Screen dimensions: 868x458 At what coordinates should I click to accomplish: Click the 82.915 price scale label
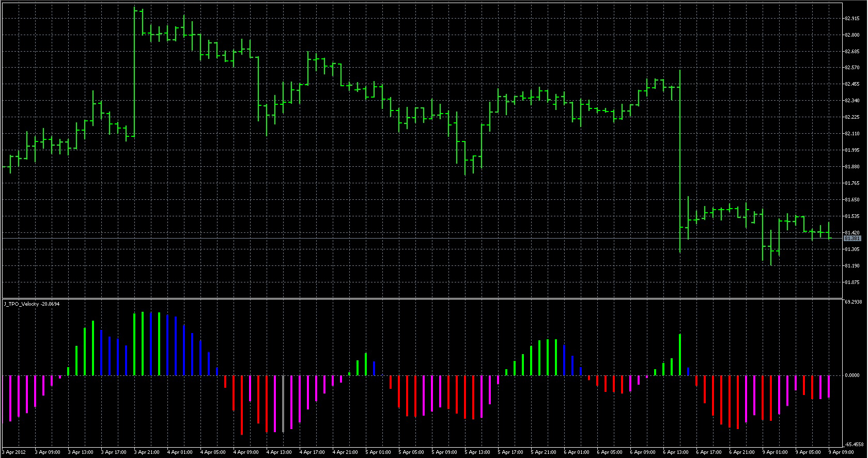click(x=851, y=19)
